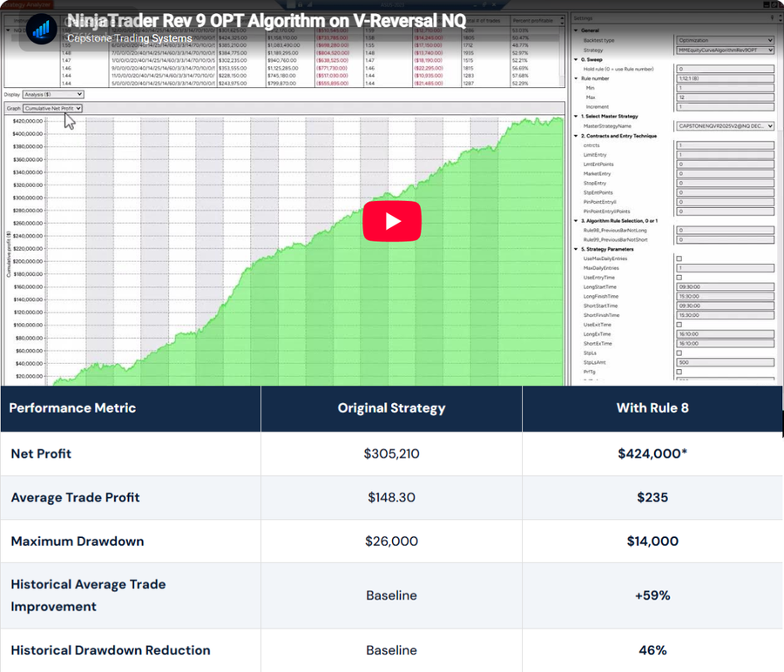Collapse the General settings section
The image size is (784, 672).
coord(576,30)
